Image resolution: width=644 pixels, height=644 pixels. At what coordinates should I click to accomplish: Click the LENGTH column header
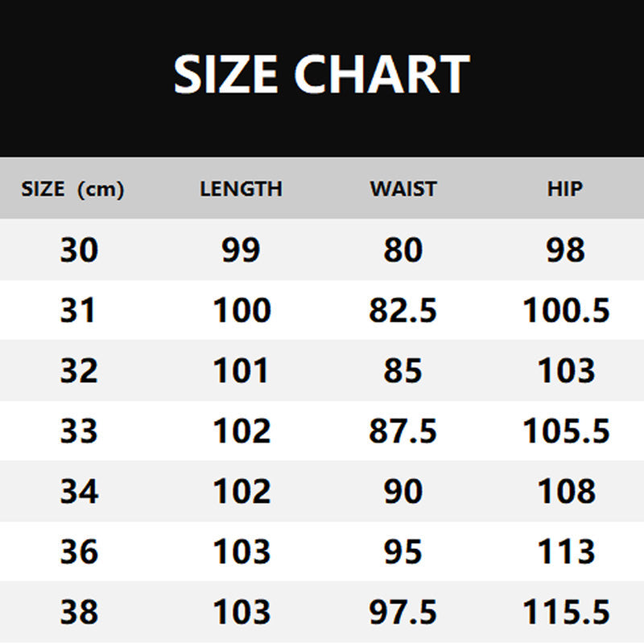point(241,189)
